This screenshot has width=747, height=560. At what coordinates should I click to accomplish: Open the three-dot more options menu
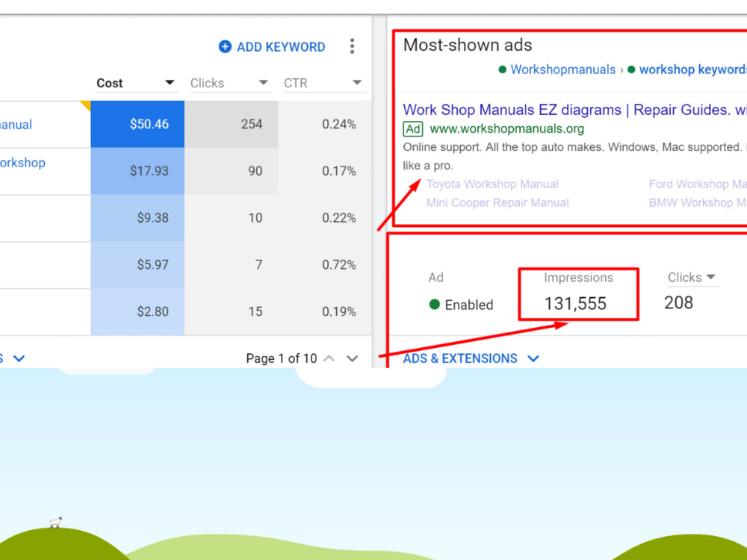tap(352, 46)
